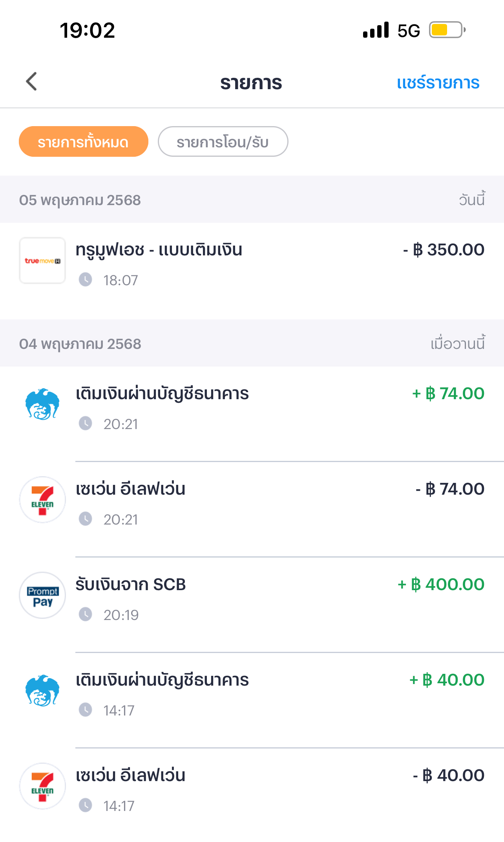Tap the 05 พฤษภาคม 2568 date header
504x842 pixels.
(x=80, y=200)
